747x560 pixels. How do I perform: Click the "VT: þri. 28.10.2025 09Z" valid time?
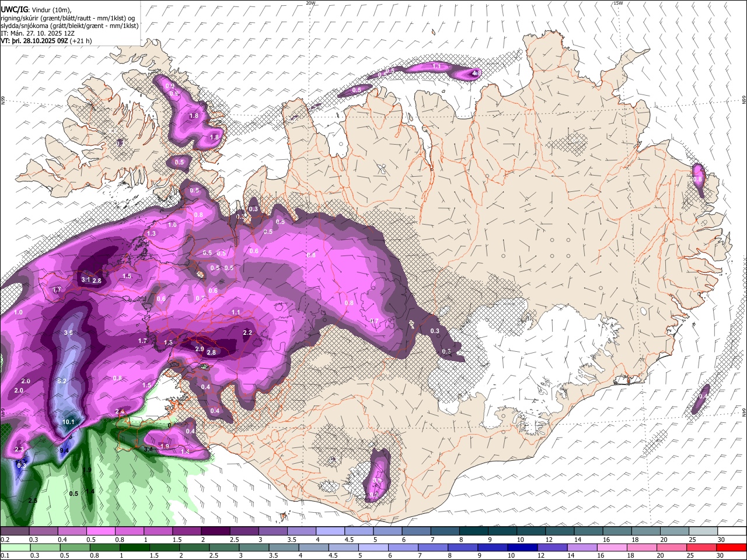click(x=34, y=41)
